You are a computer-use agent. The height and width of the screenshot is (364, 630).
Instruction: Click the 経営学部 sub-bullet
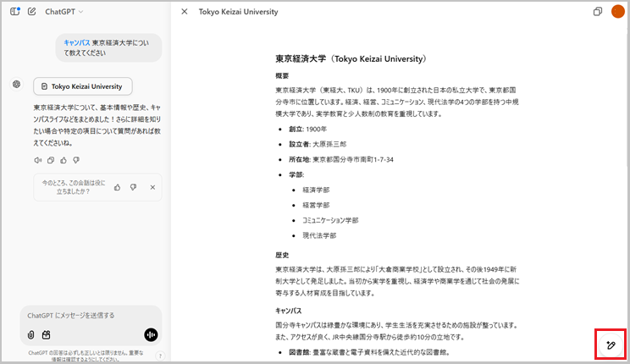point(316,206)
